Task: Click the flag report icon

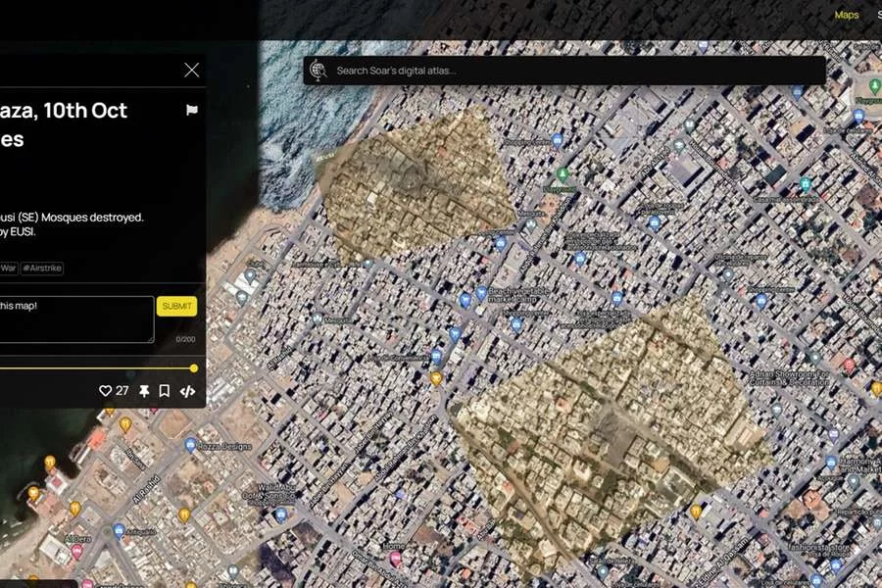Action: [x=192, y=111]
